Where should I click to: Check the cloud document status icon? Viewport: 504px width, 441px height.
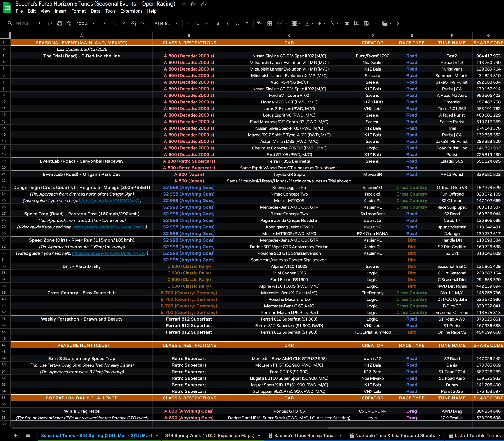point(204,5)
